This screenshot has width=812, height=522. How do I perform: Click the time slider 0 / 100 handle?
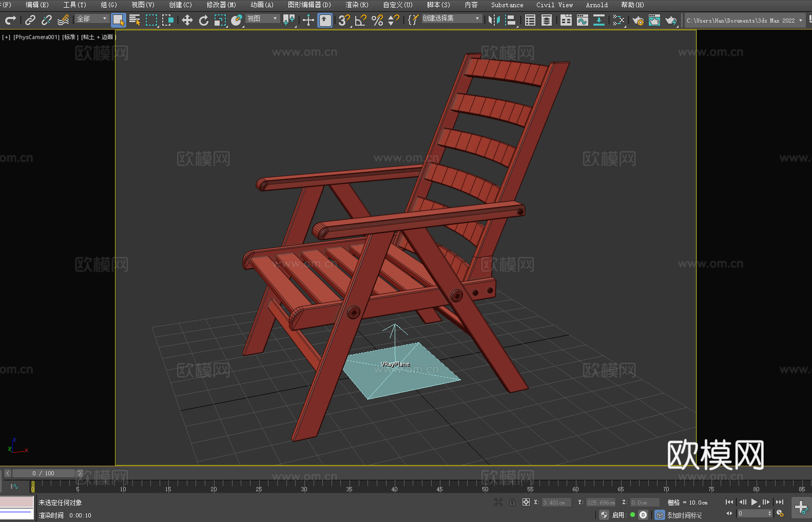point(44,473)
